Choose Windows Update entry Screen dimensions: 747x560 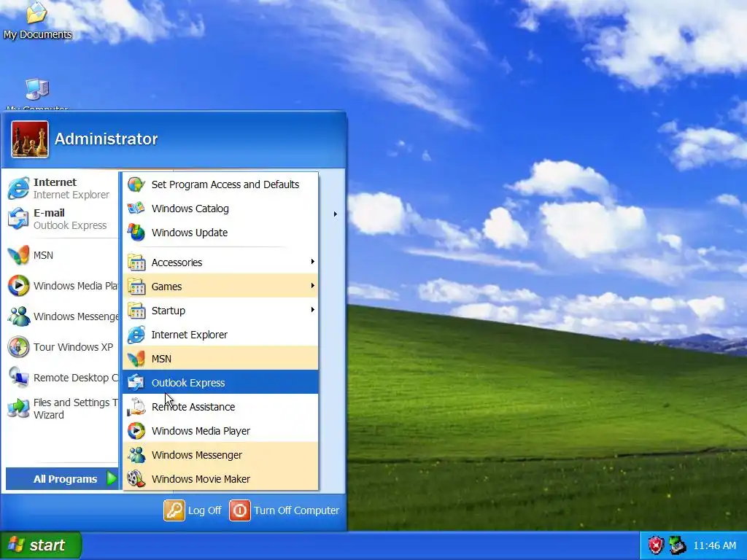(220, 233)
